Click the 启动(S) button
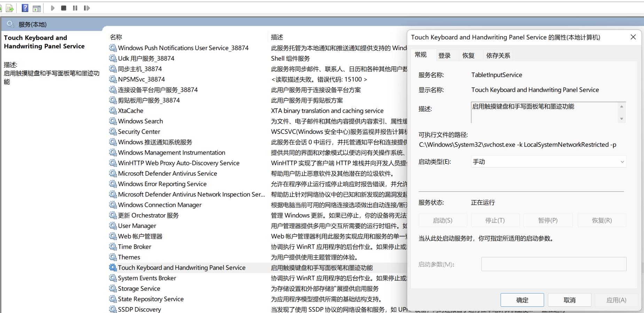 coord(442,220)
